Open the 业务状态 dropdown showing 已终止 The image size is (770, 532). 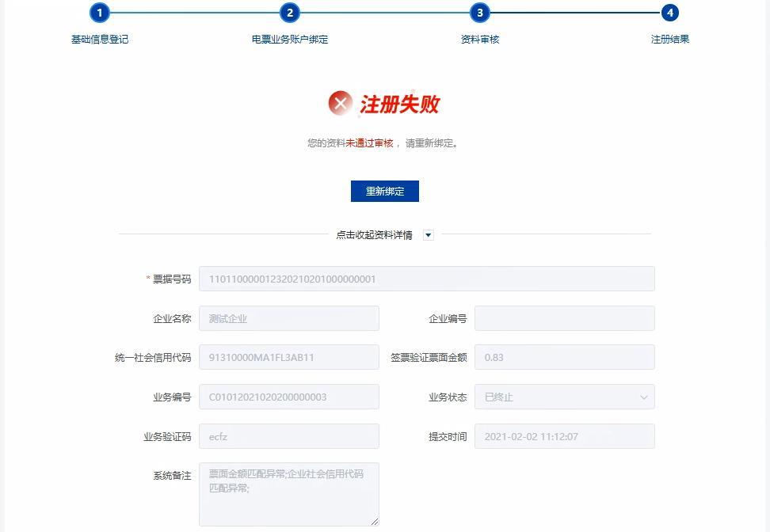[x=564, y=397]
